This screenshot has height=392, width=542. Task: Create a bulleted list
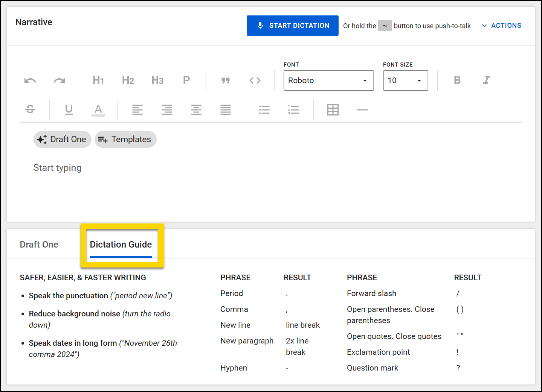pos(264,109)
